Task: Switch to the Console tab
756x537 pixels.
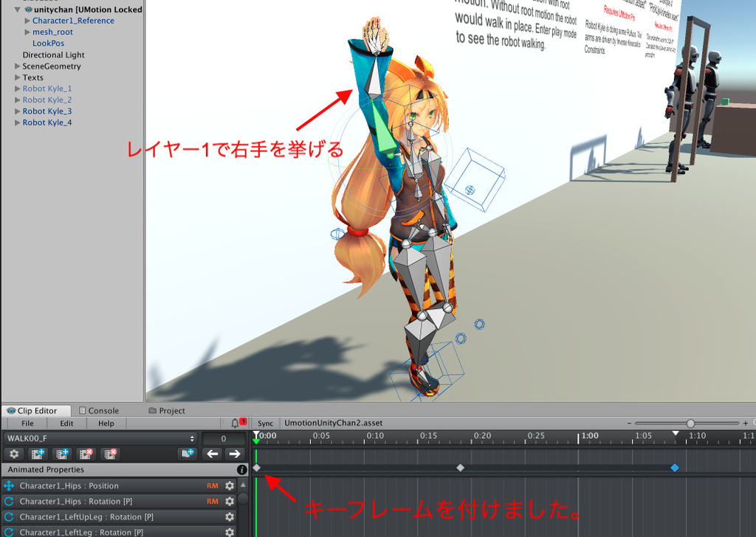Action: [99, 411]
